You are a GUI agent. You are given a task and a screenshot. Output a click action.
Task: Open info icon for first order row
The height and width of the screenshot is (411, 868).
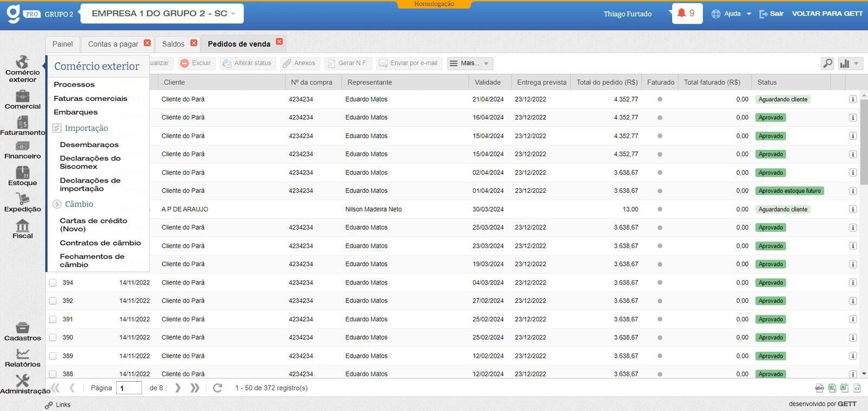click(852, 99)
